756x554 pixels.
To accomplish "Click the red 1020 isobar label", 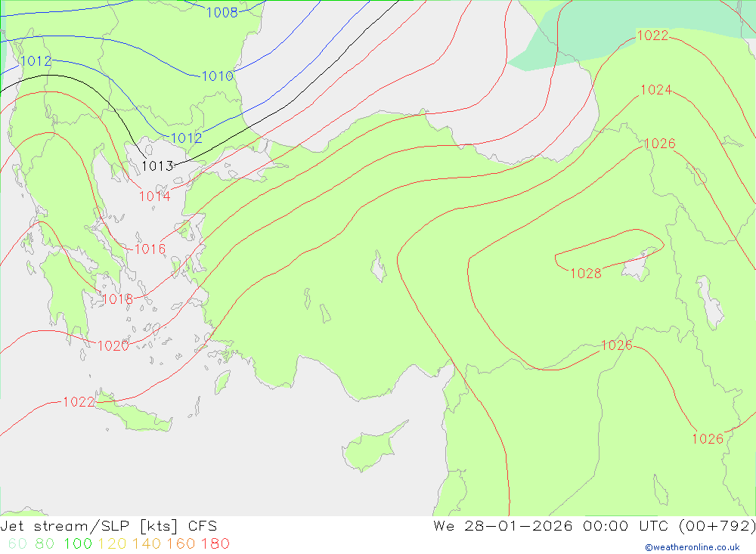I will click(113, 345).
